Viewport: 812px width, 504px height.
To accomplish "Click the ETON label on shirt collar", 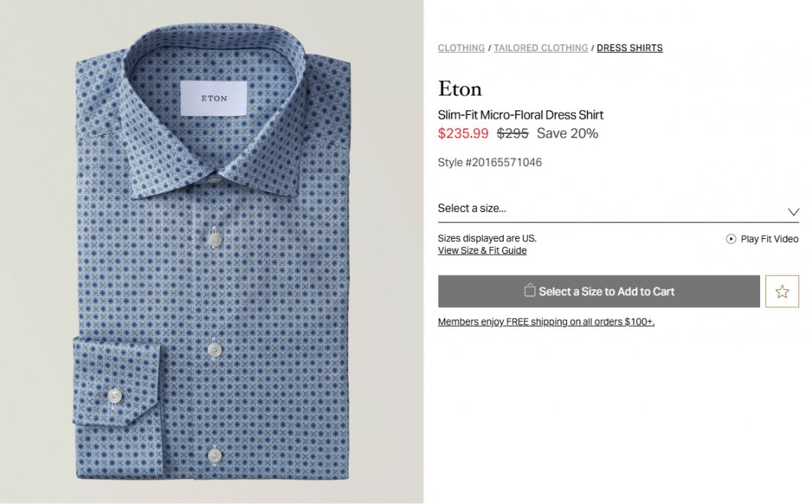I will click(214, 98).
